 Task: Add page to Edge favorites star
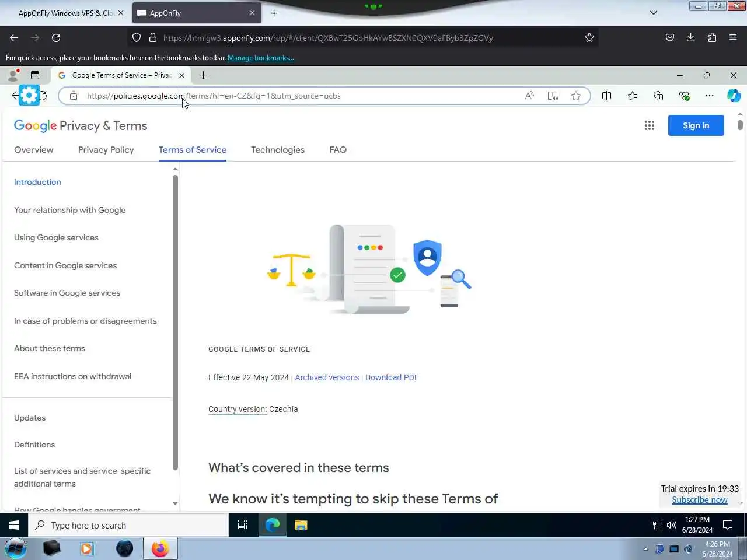tap(576, 96)
